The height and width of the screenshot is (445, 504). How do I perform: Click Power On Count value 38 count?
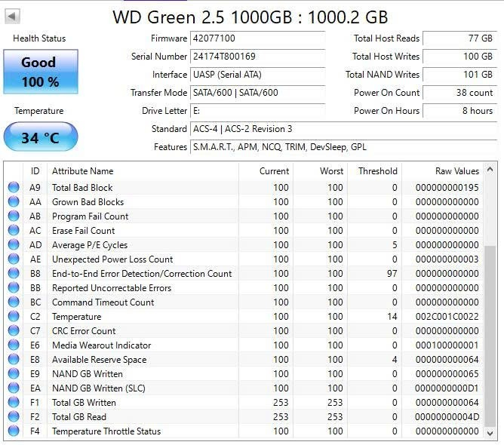[459, 93]
